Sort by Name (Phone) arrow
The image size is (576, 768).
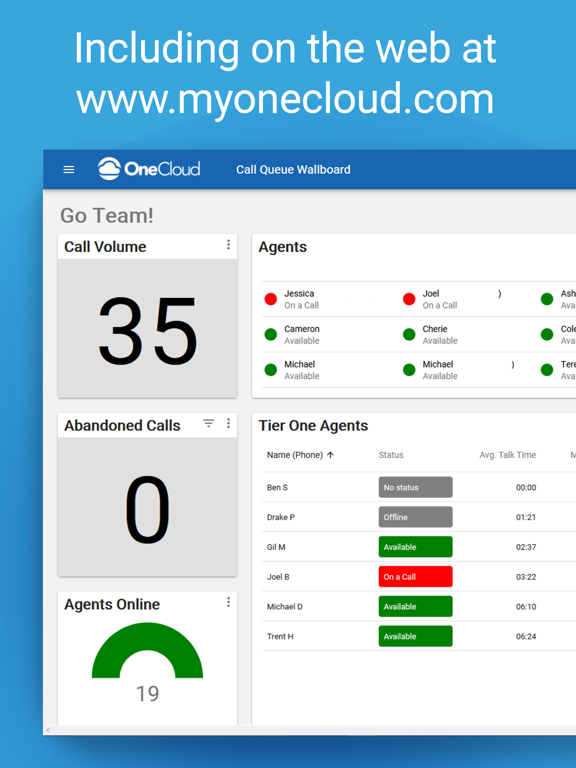(331, 455)
